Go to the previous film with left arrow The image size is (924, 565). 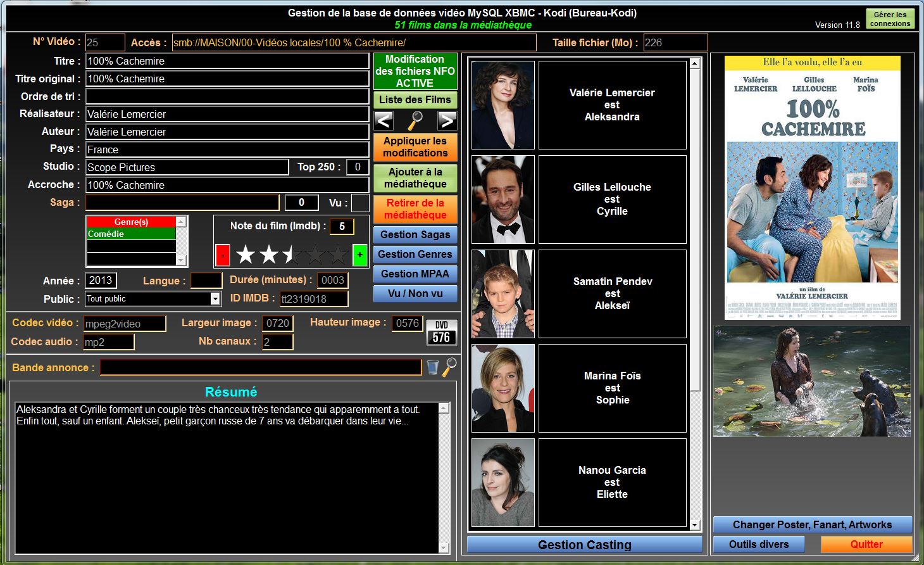tap(384, 120)
